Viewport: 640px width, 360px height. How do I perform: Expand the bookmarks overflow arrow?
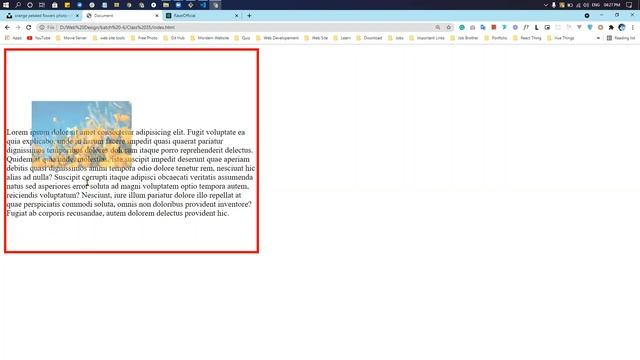[x=598, y=38]
